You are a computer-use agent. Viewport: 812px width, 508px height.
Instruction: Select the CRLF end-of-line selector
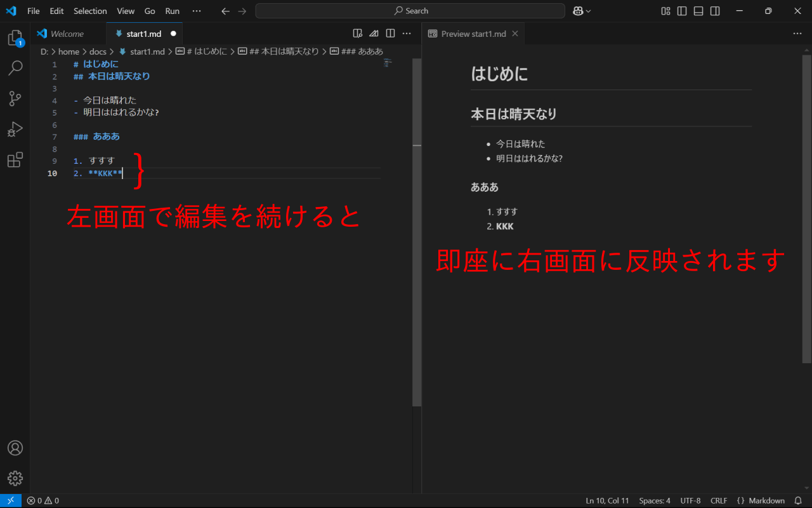pyautogui.click(x=719, y=500)
